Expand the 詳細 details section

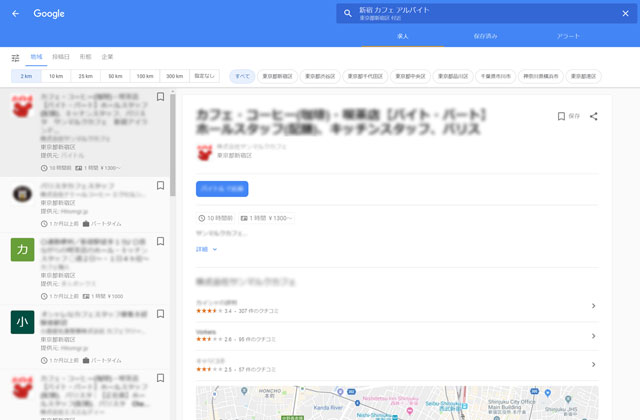pos(206,249)
